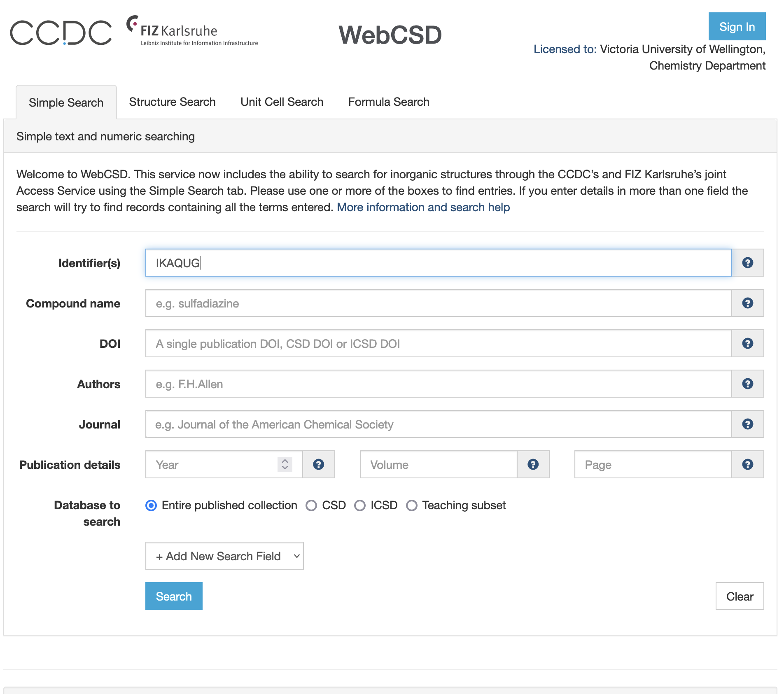Click the DOI field help icon
Screen dimensions: 784x694
click(747, 343)
